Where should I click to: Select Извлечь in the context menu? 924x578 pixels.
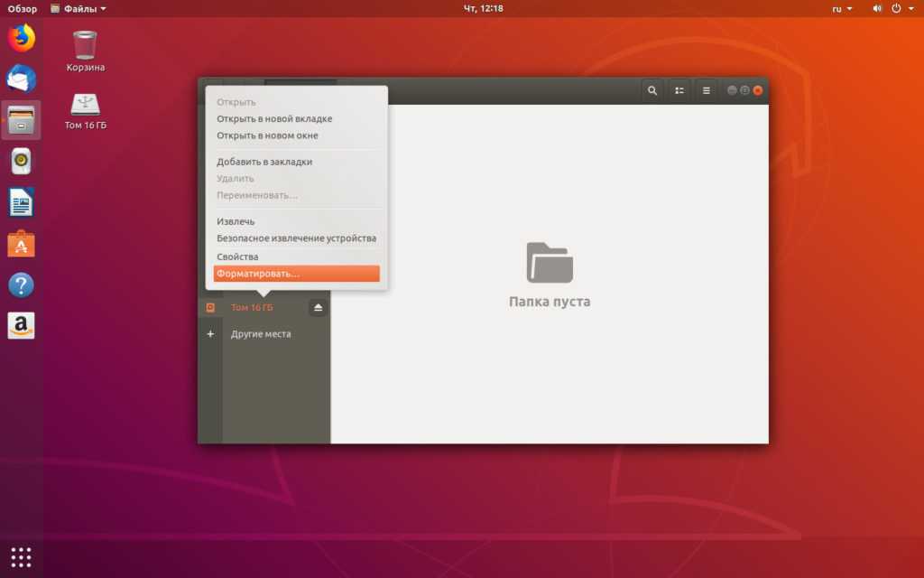click(236, 221)
